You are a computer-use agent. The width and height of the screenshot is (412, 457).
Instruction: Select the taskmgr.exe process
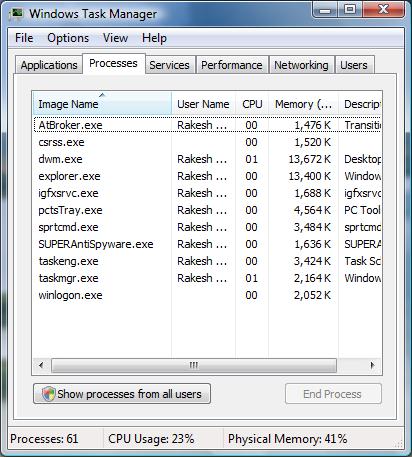207,278
